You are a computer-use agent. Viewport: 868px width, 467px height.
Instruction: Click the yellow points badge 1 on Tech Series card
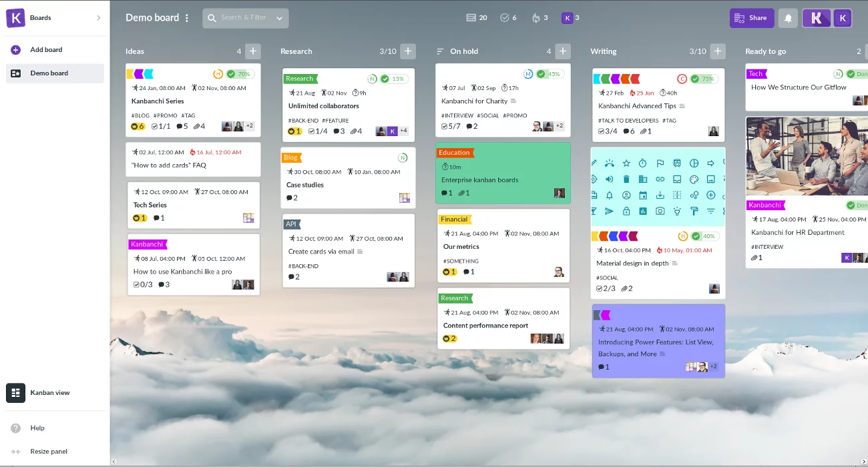pyautogui.click(x=140, y=218)
